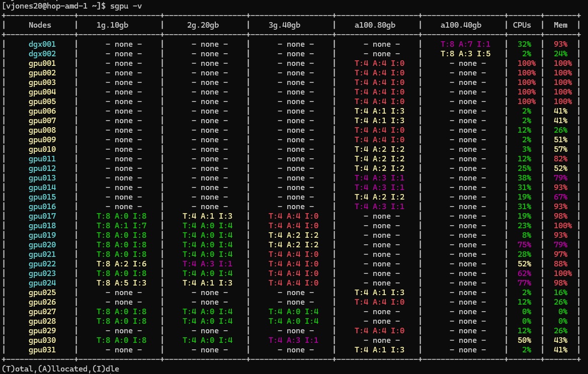Viewport: 588px width, 374px height.
Task: Select gpu030's 50% CPU value
Action: click(x=524, y=341)
